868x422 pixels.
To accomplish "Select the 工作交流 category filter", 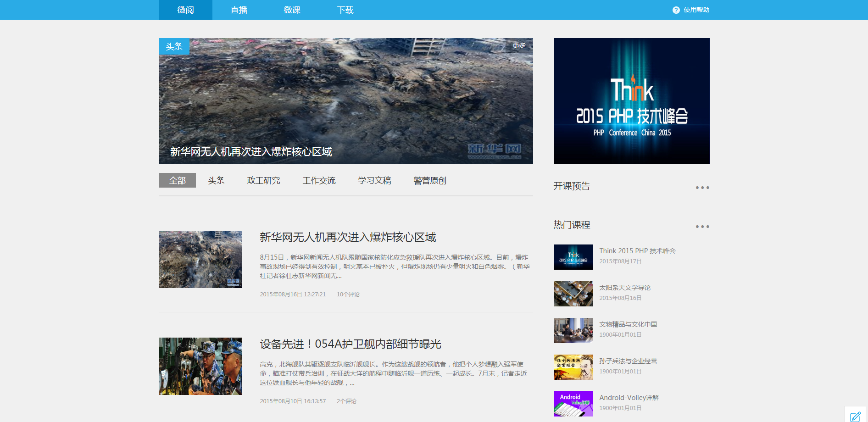I will click(319, 180).
